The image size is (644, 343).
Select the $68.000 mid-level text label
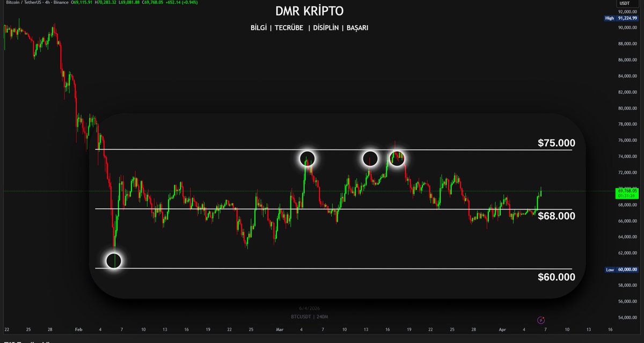tap(557, 216)
